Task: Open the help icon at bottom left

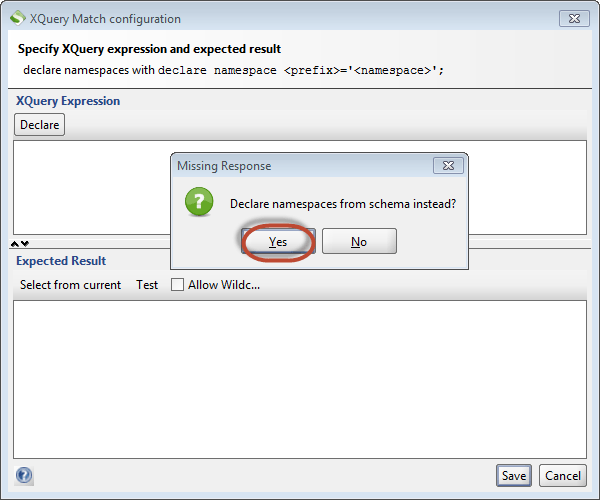Action: click(24, 476)
